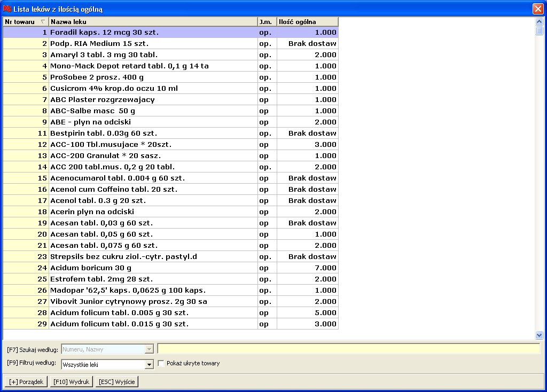The image size is (547, 392).
Task: Click the app icon in title bar
Action: [7, 9]
